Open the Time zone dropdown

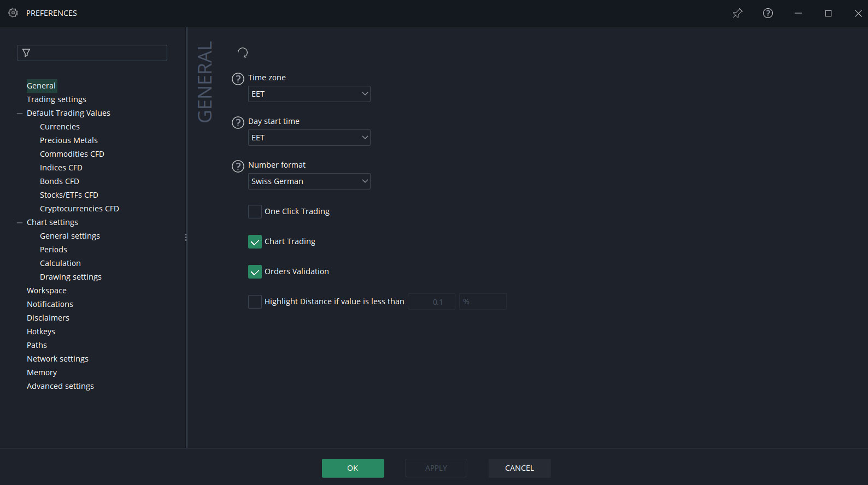tap(309, 94)
